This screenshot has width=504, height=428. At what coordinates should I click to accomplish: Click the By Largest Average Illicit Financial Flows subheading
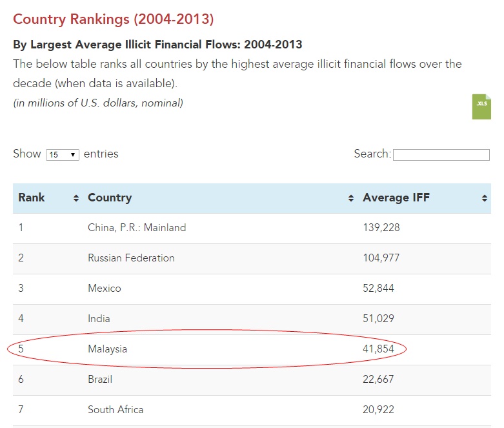[157, 45]
